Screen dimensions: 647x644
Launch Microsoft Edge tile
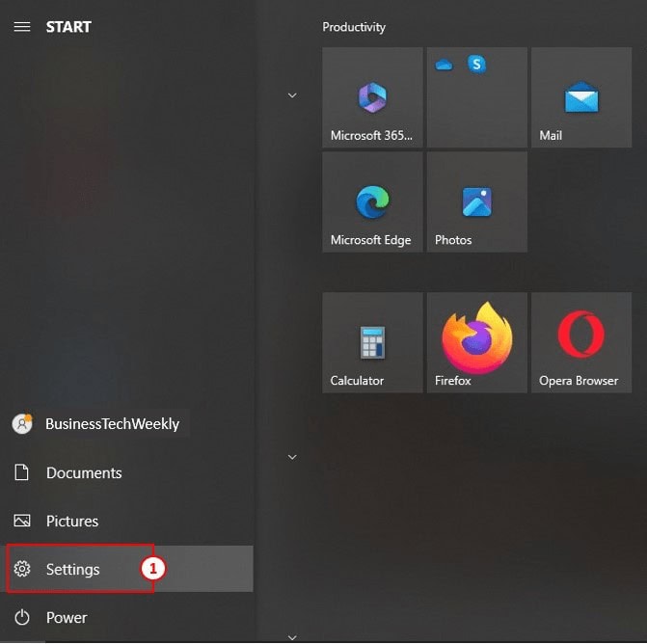tap(372, 201)
